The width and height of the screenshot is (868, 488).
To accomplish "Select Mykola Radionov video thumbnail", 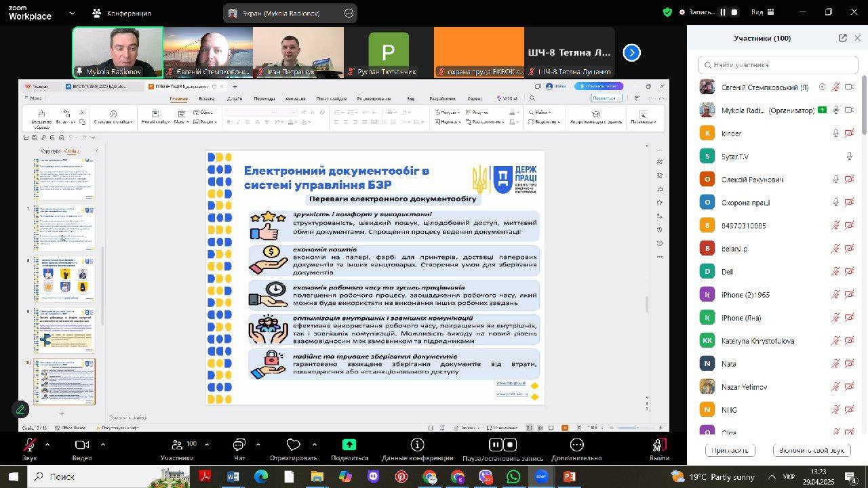I will coord(118,52).
